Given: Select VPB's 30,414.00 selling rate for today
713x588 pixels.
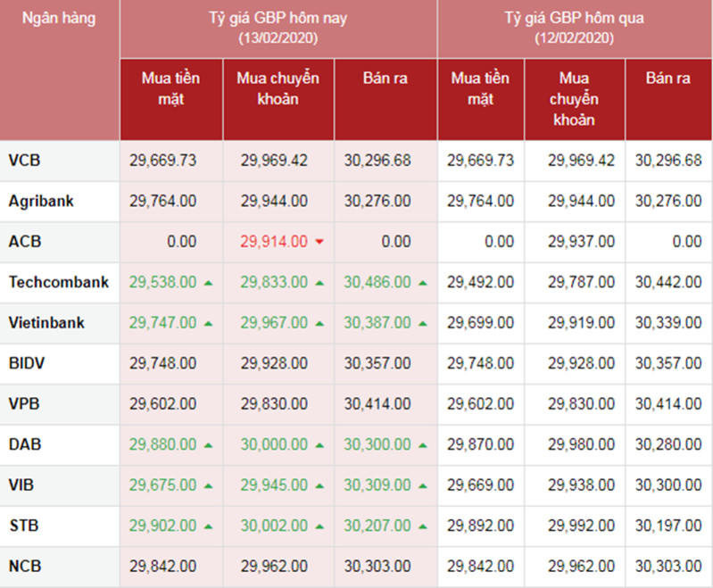Looking at the screenshot, I should pyautogui.click(x=377, y=405).
